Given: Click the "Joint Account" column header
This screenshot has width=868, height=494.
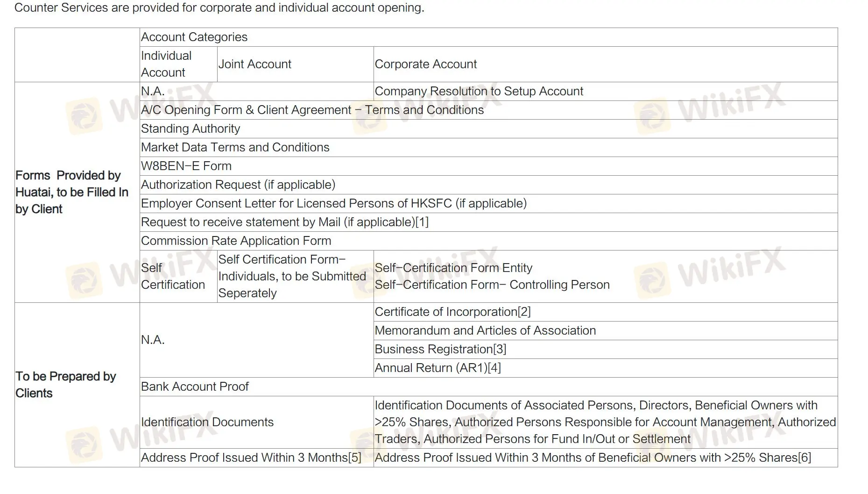Looking at the screenshot, I should pyautogui.click(x=255, y=64).
